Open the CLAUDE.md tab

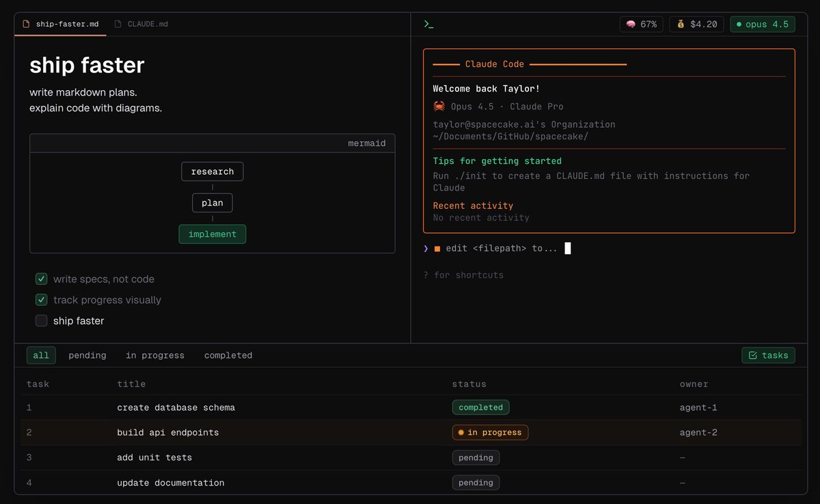[x=141, y=24]
